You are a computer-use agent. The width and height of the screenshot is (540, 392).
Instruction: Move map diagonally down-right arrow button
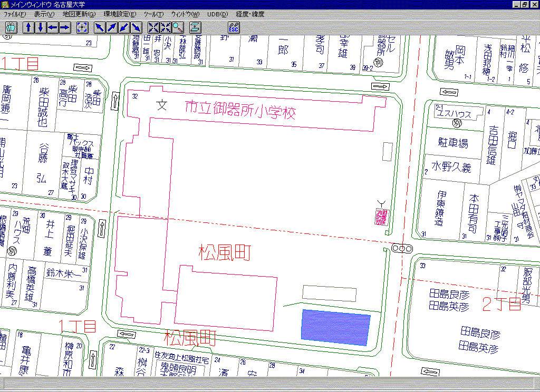tap(136, 27)
